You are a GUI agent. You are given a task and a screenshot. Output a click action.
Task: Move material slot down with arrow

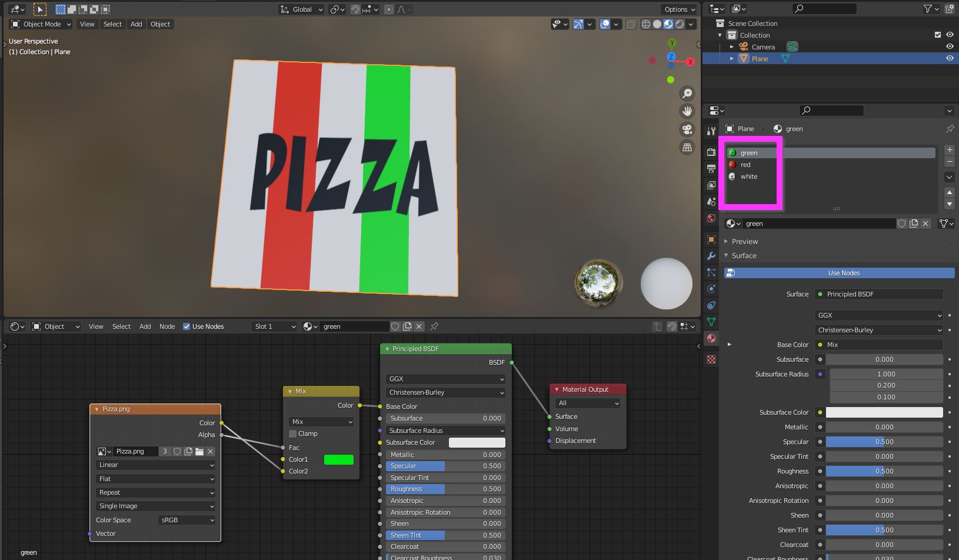[x=949, y=204]
